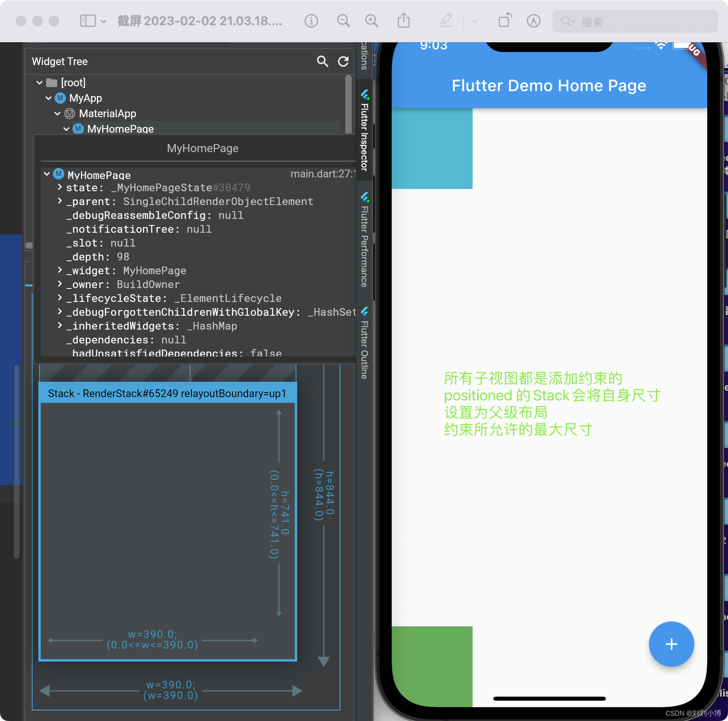728x721 pixels.
Task: Expand the _widget: MyHomePage property
Action: click(x=60, y=270)
